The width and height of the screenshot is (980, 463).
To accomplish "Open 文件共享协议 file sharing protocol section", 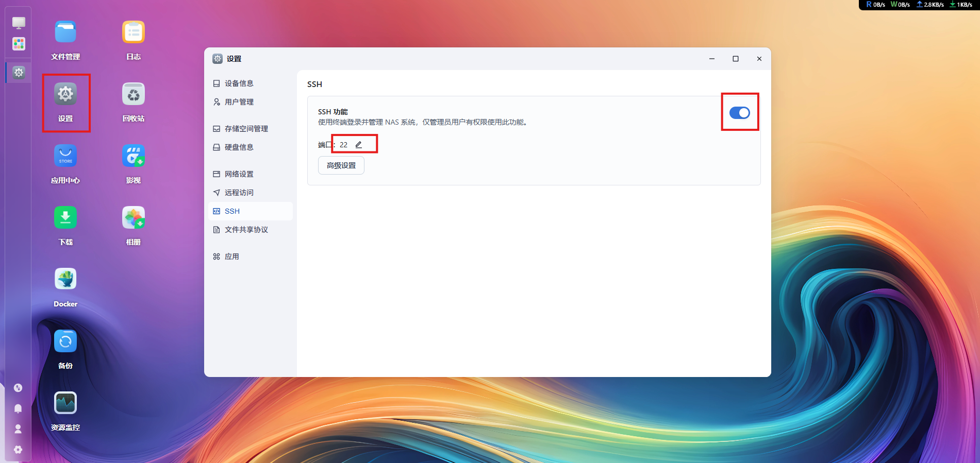I will (x=246, y=230).
